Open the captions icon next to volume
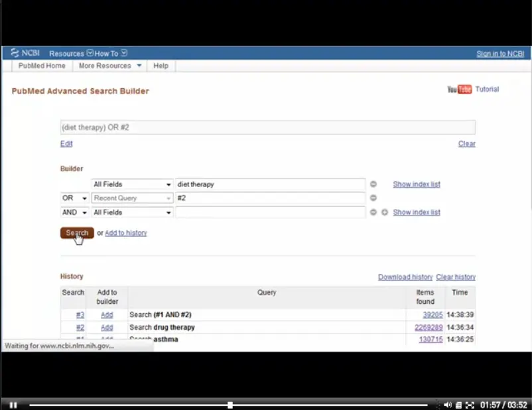Viewport: 532px width, 410px height. pyautogui.click(x=458, y=405)
